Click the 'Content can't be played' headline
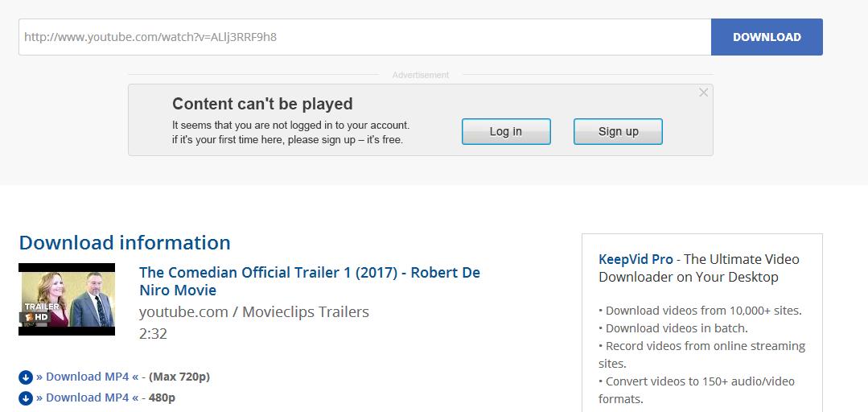This screenshot has height=412, width=868. click(262, 104)
